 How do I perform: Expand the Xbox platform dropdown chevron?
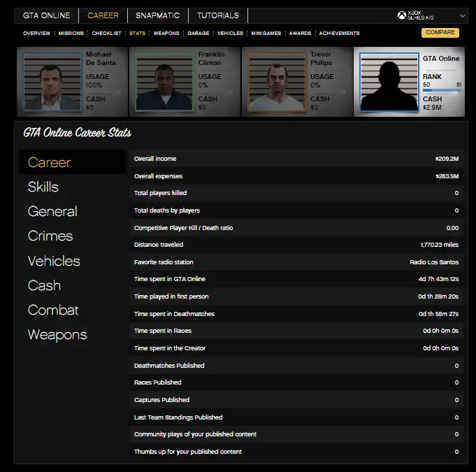[x=463, y=16]
